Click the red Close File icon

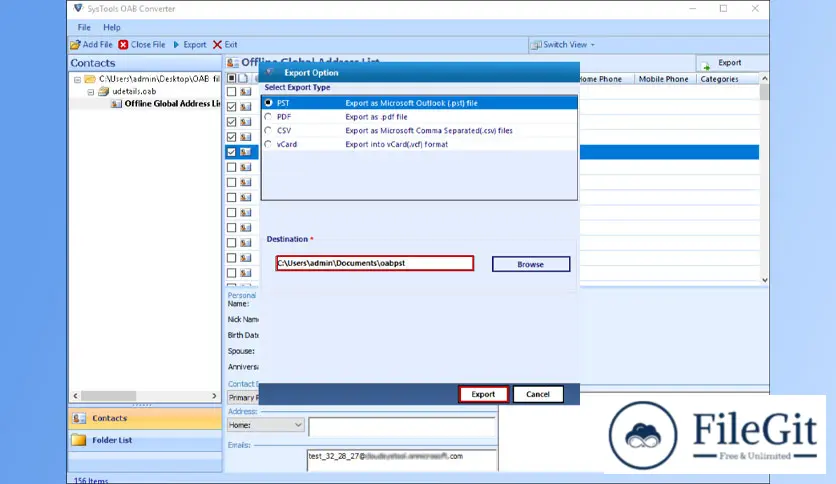click(123, 45)
